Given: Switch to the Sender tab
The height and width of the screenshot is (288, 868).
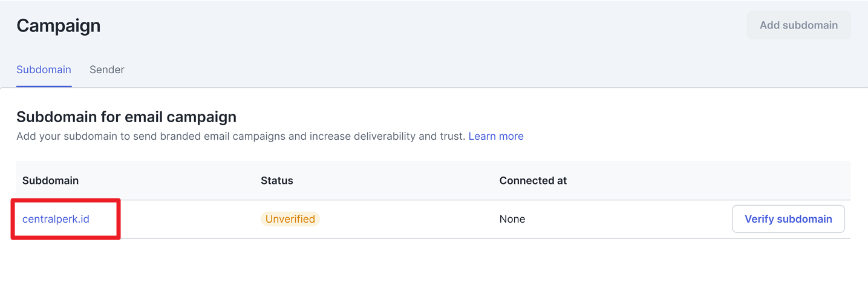Looking at the screenshot, I should pos(107,70).
